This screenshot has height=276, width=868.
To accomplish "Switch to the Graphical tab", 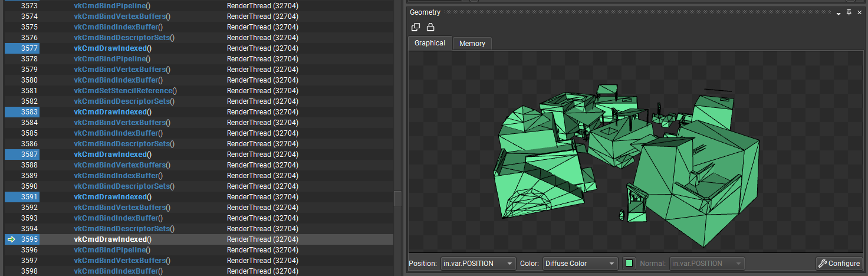I will (x=430, y=43).
